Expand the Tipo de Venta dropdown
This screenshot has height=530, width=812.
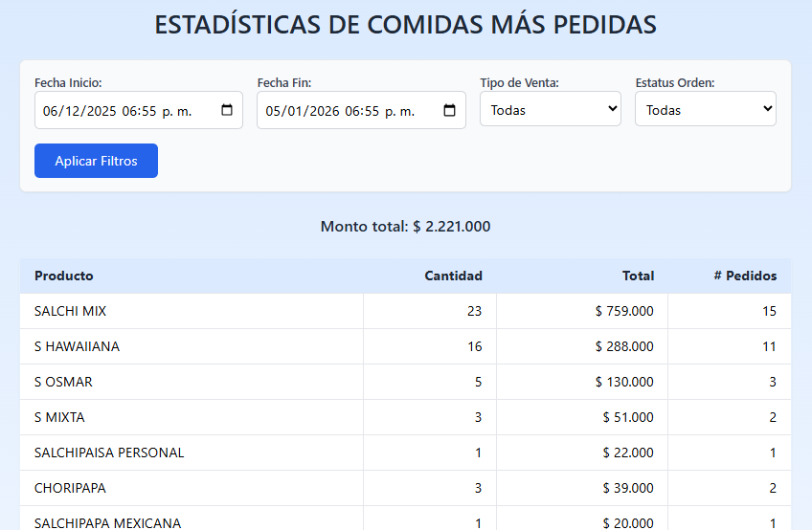click(x=551, y=109)
